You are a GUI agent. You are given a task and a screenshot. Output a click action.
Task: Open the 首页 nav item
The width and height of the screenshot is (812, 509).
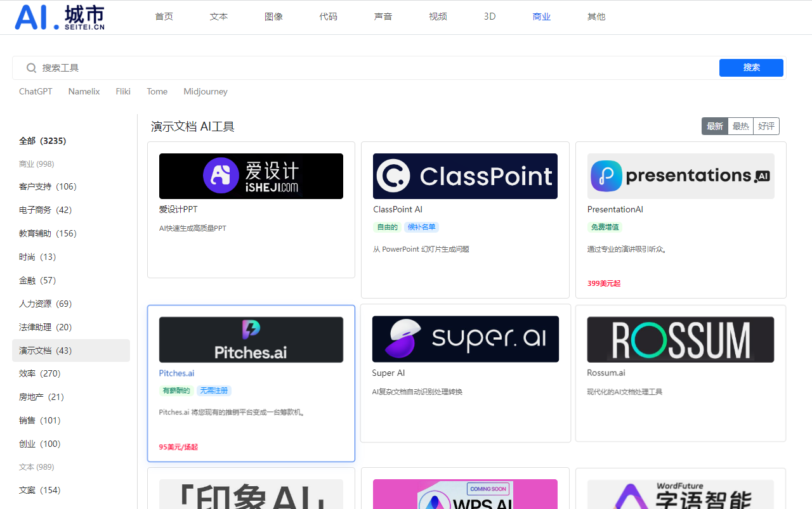[164, 16]
